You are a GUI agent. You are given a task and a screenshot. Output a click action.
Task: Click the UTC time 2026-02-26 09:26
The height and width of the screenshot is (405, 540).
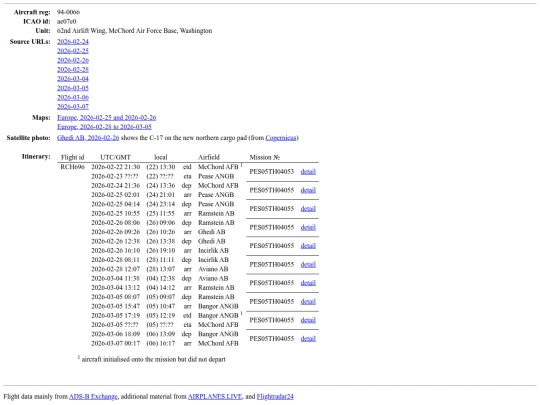[x=115, y=232]
